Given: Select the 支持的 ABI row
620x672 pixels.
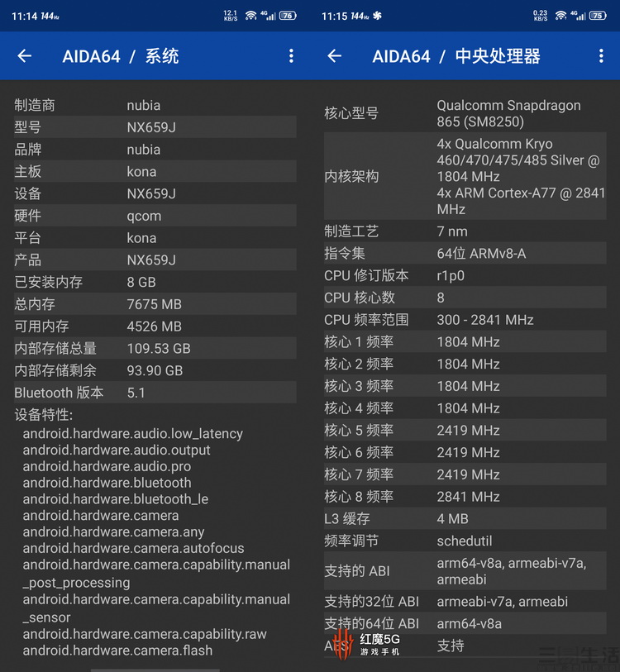Looking at the screenshot, I should (x=465, y=571).
